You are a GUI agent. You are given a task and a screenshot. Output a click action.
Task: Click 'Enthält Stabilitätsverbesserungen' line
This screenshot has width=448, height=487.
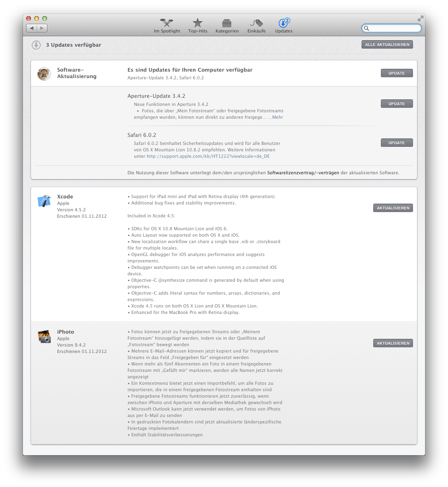[165, 435]
